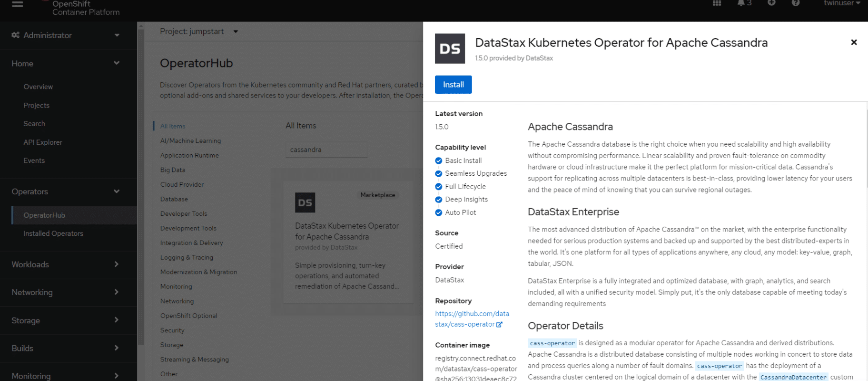Filter by Modernization & Migration category
Screen dimensions: 868x381
[x=198, y=272]
